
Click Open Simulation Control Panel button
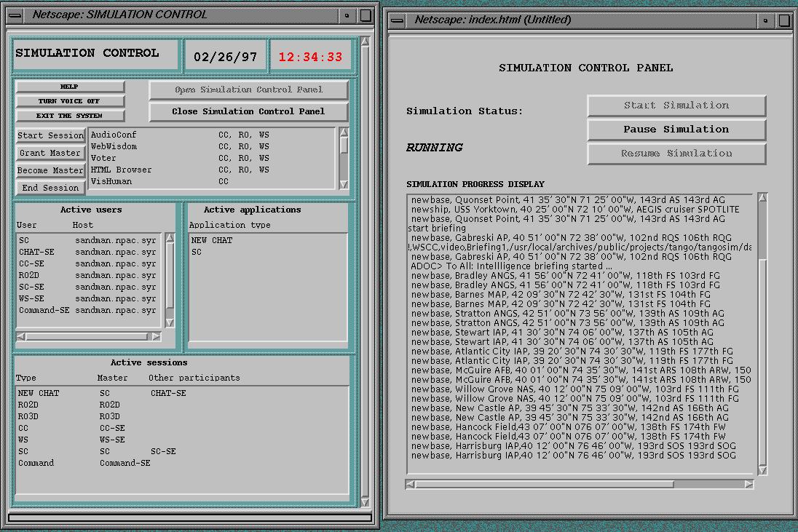[x=248, y=90]
